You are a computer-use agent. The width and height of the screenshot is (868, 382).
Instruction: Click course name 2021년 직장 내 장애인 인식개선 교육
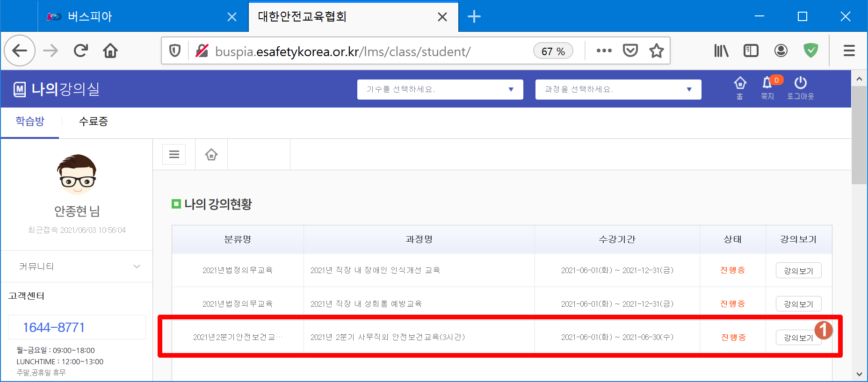[x=375, y=270]
